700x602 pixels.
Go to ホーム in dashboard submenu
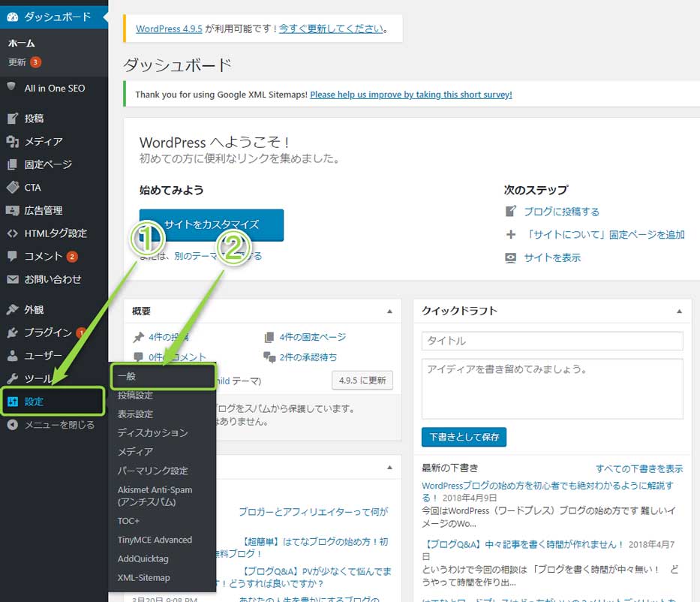click(21, 44)
